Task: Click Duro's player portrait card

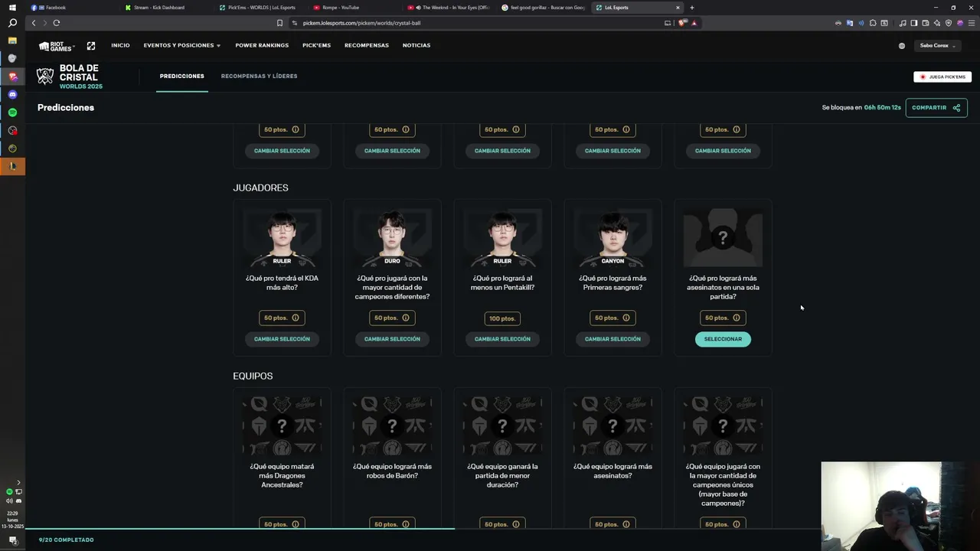Action: (x=392, y=238)
